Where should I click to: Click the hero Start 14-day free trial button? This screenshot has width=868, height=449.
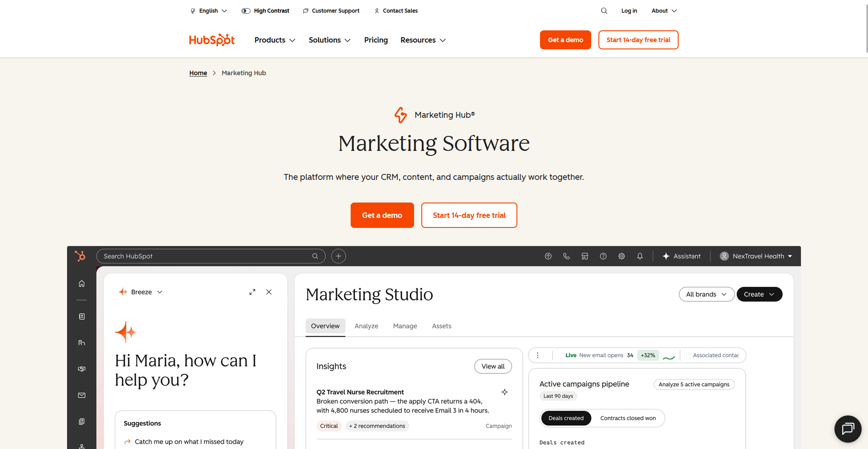(x=469, y=215)
